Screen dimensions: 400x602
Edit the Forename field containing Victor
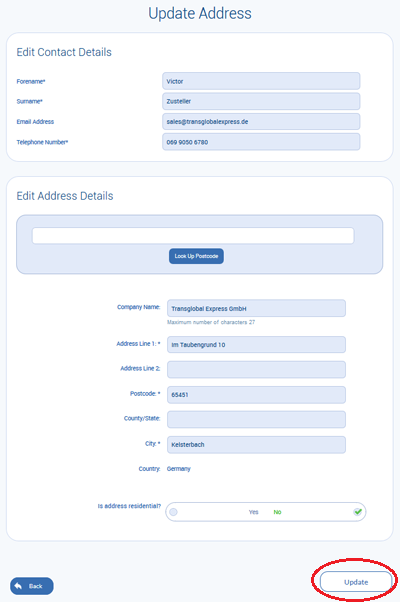pos(261,81)
